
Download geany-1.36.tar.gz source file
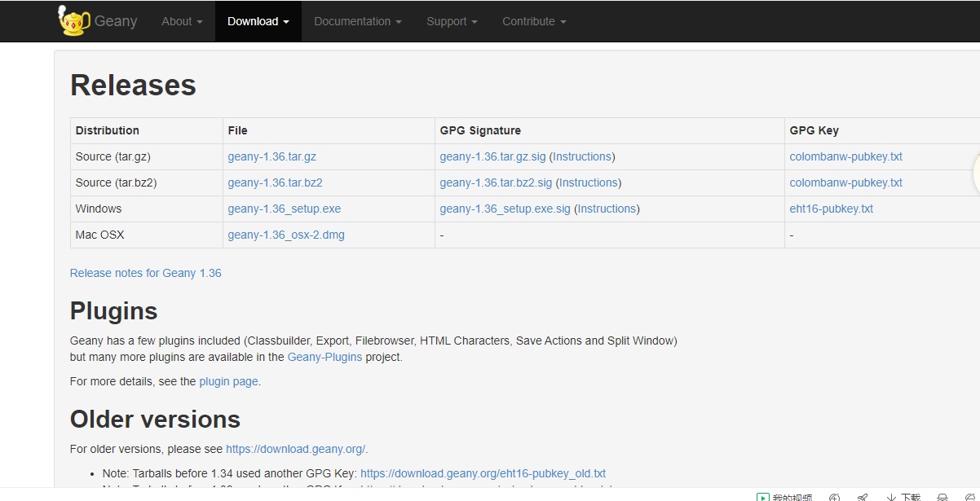click(x=272, y=156)
